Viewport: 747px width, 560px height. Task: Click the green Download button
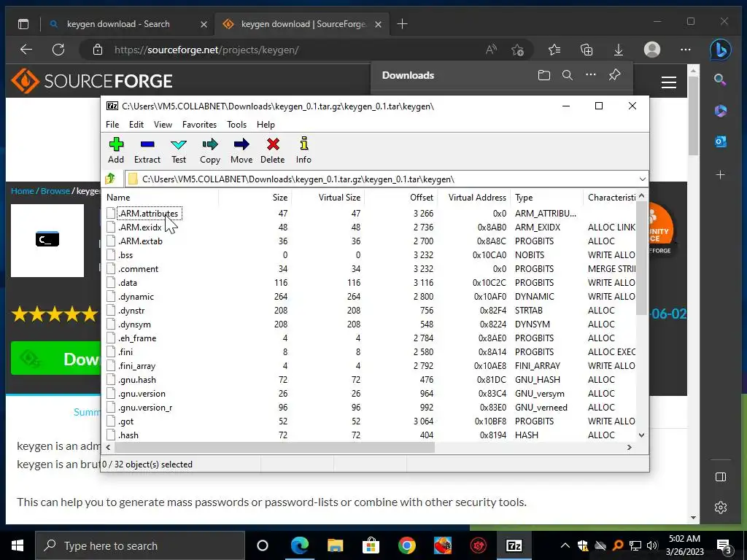click(x=55, y=358)
